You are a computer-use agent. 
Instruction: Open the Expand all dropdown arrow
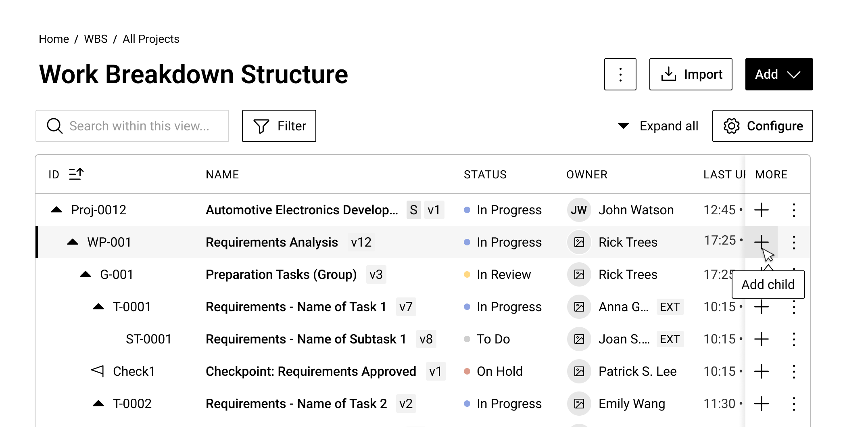click(x=623, y=126)
